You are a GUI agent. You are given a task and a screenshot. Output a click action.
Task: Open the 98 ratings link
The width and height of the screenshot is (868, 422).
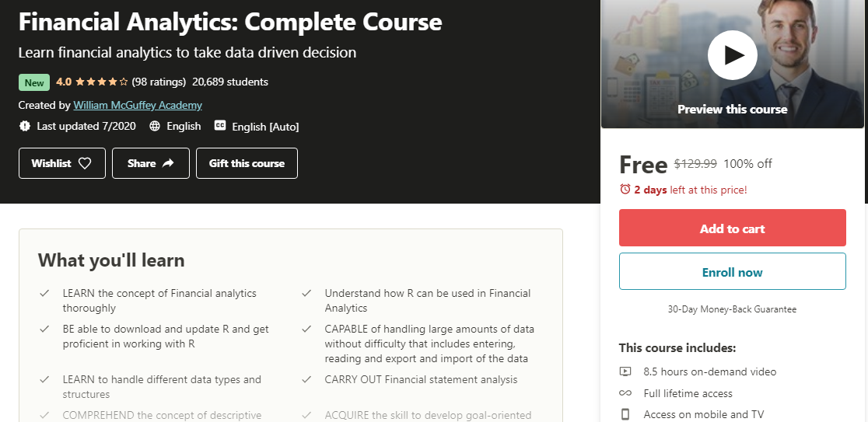(x=159, y=82)
